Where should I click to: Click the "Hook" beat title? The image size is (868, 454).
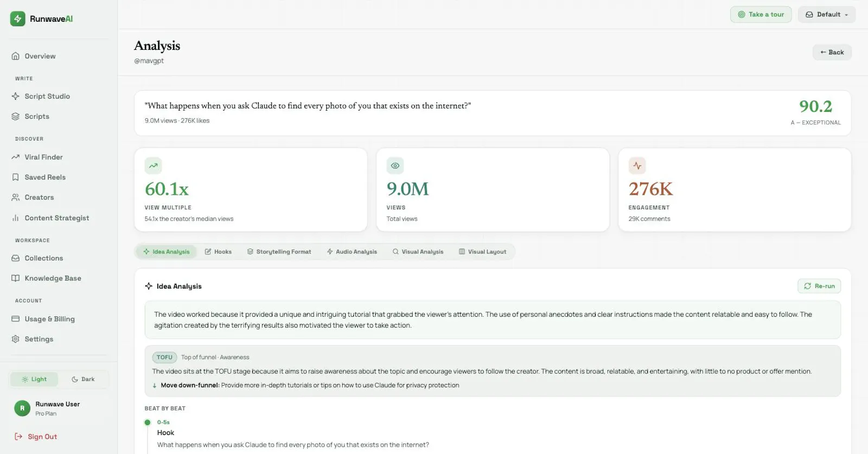[165, 433]
